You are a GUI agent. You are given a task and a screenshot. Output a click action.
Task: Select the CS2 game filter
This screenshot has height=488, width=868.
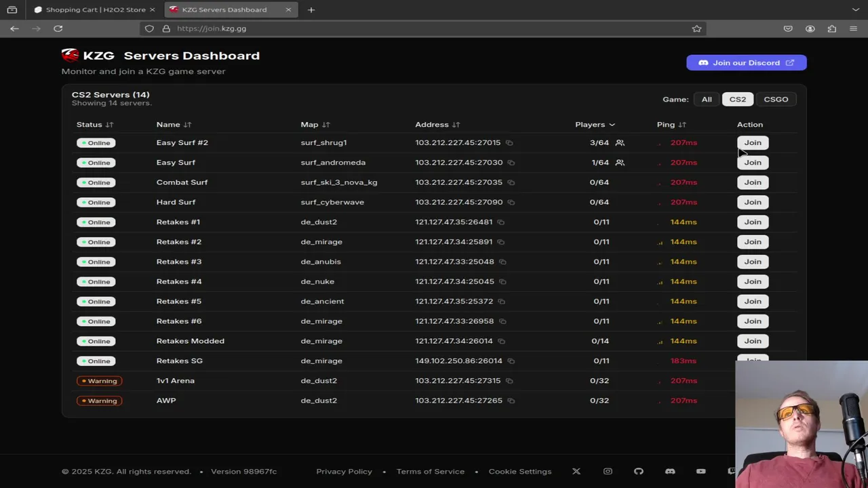point(738,100)
